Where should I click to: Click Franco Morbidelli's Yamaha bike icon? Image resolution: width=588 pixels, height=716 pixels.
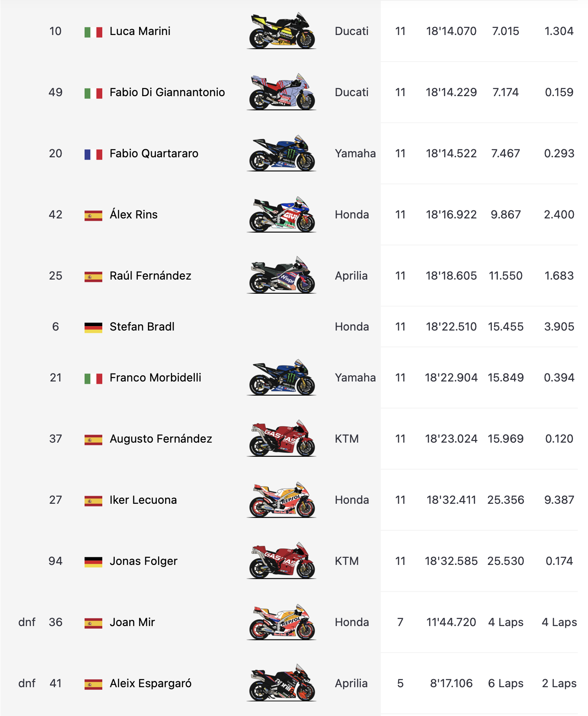point(282,377)
